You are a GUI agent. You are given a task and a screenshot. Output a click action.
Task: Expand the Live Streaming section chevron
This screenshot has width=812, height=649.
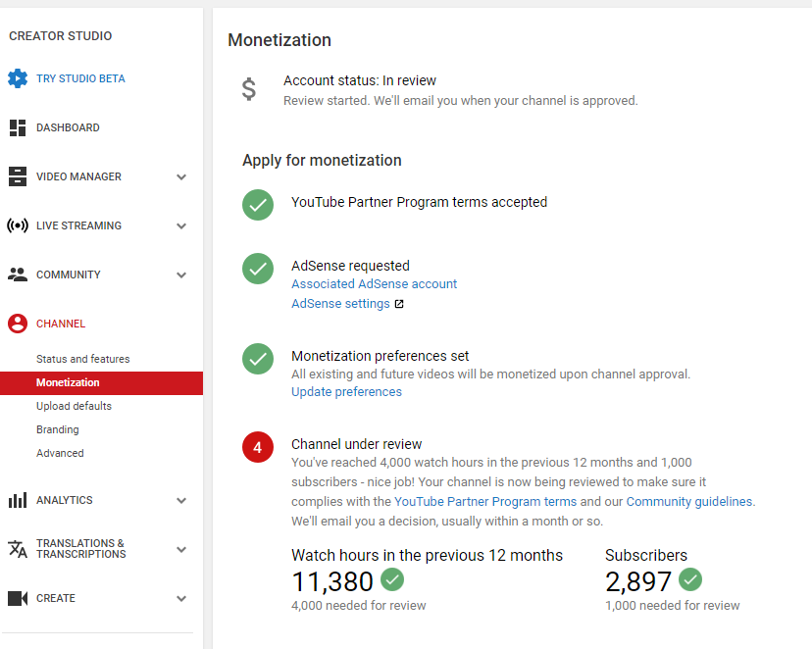point(181,226)
